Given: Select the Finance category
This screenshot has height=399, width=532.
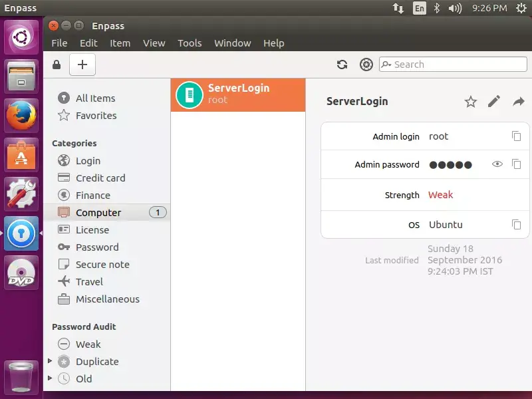Looking at the screenshot, I should (x=107, y=195).
